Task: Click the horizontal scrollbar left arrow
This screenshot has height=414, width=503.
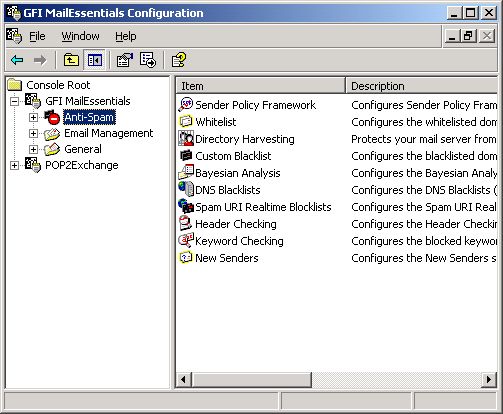Action: click(x=184, y=379)
